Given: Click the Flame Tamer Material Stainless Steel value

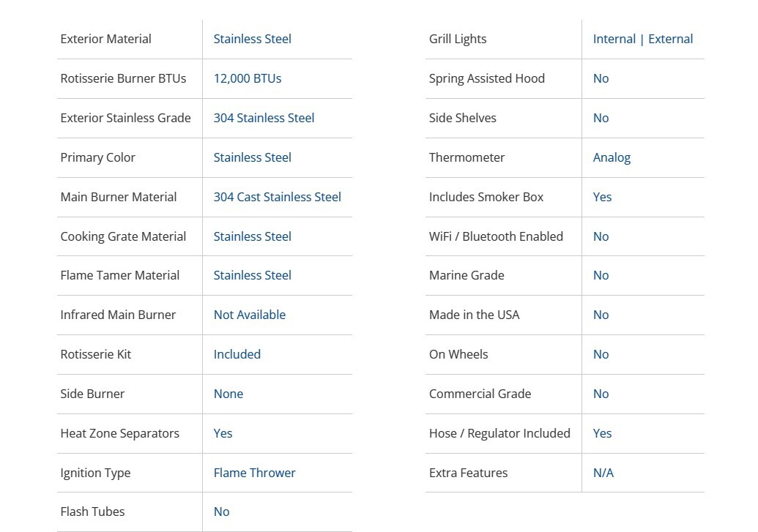Looking at the screenshot, I should click(x=252, y=275).
